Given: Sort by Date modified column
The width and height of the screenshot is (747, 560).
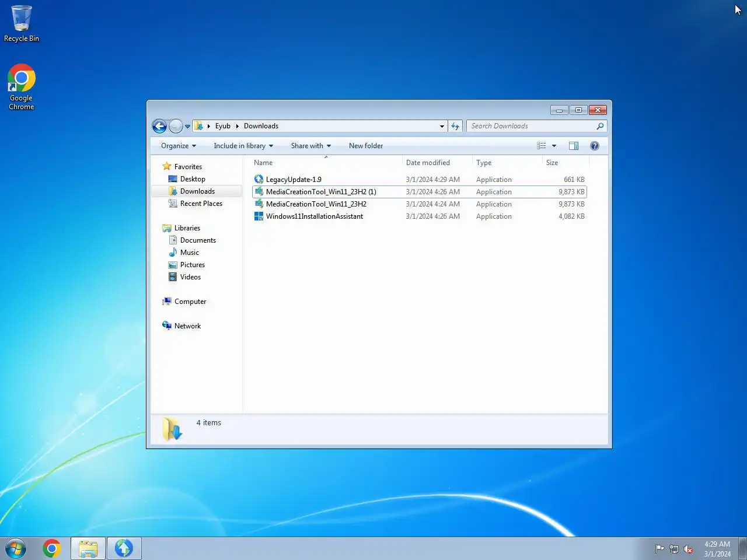Looking at the screenshot, I should pyautogui.click(x=437, y=163).
